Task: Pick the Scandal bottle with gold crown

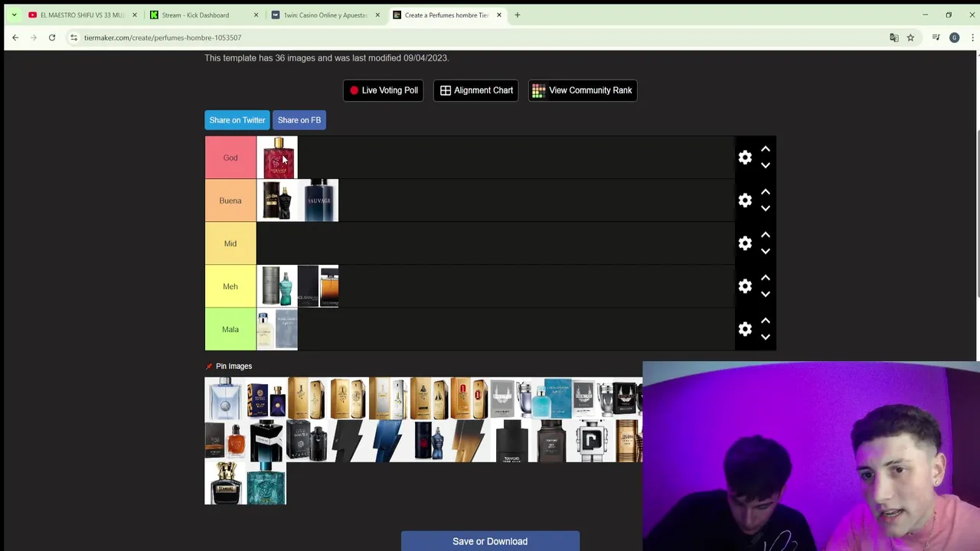Action: pos(225,483)
